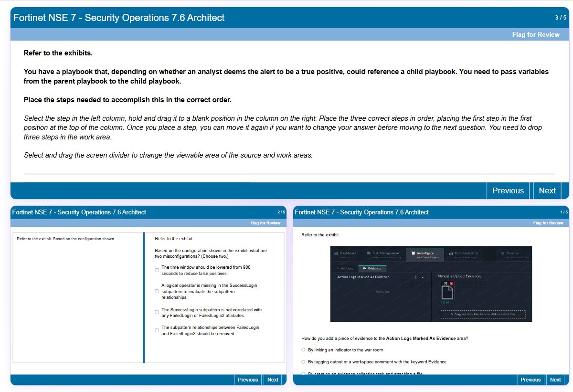Image resolution: width=573 pixels, height=392 pixels.
Task: Check 'SuccessLogin subpattern is not correlated' option
Action: pos(157,312)
